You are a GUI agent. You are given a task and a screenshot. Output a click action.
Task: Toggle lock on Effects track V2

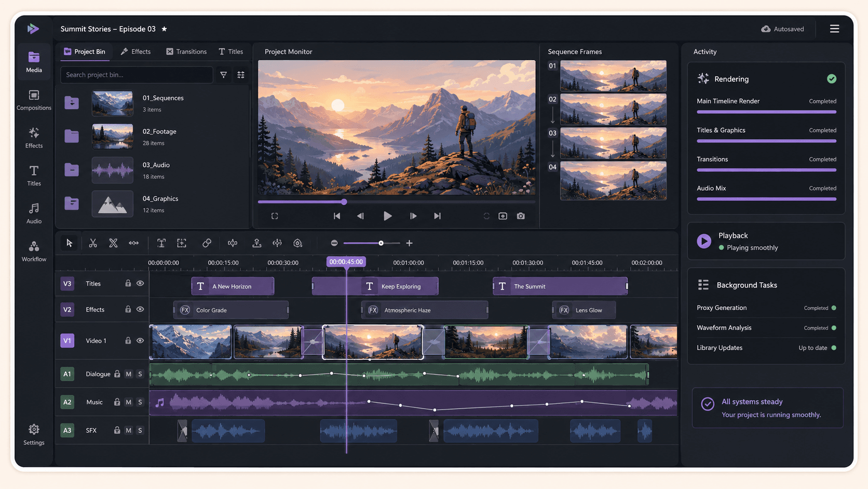click(x=128, y=309)
